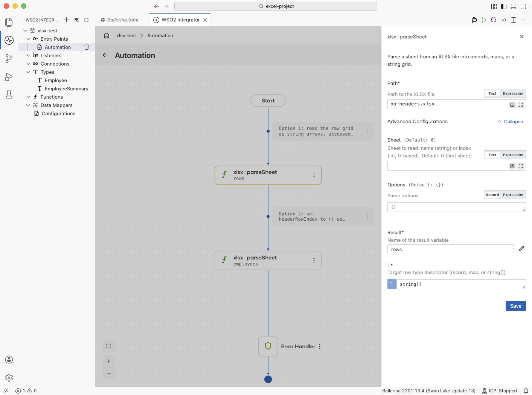Collapse the Types tree node
Image resolution: width=532 pixels, height=395 pixels.
click(28, 72)
